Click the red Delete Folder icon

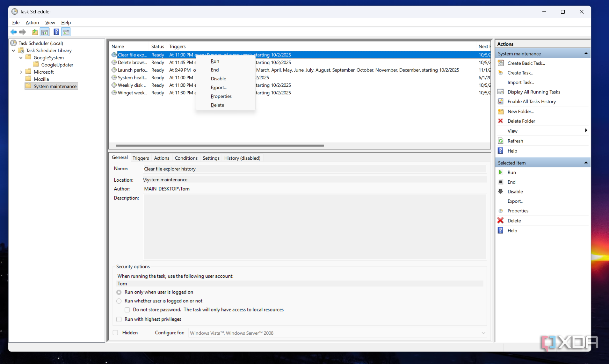click(x=501, y=121)
